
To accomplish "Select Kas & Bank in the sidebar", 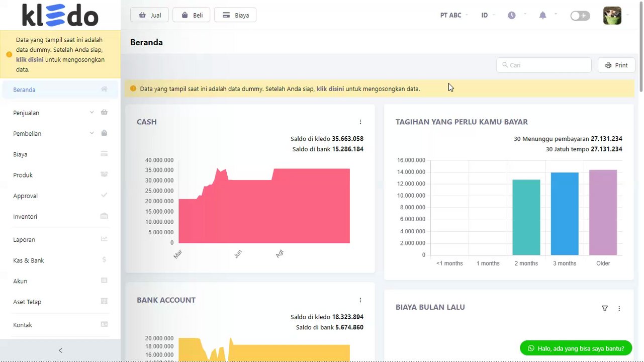I will click(x=60, y=260).
